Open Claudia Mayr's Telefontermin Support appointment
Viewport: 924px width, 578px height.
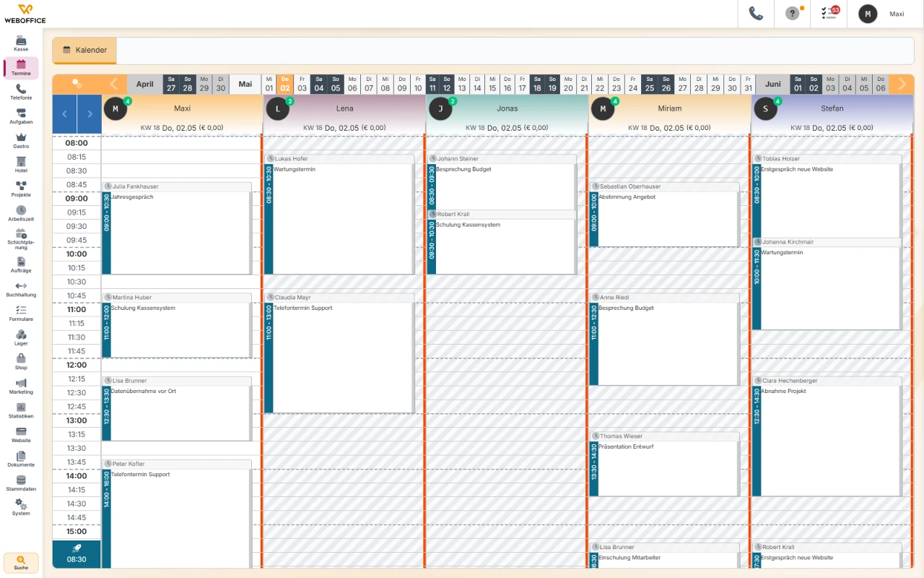click(x=339, y=353)
